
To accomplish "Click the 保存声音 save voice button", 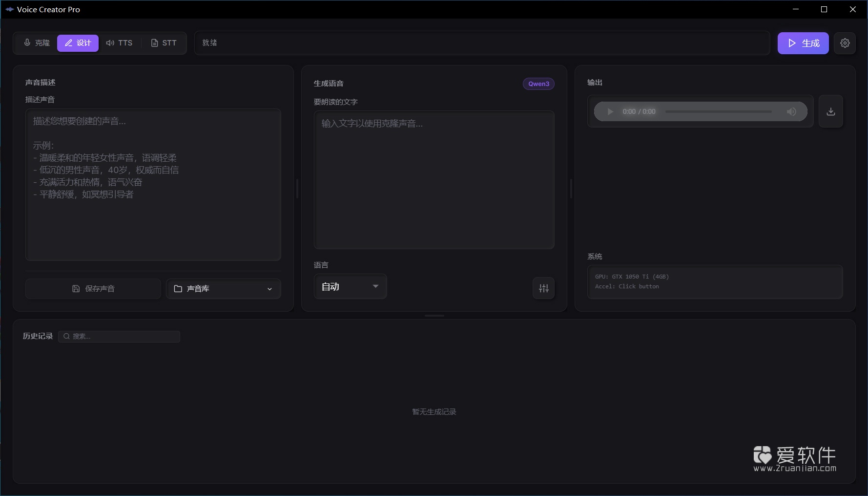I will (93, 288).
